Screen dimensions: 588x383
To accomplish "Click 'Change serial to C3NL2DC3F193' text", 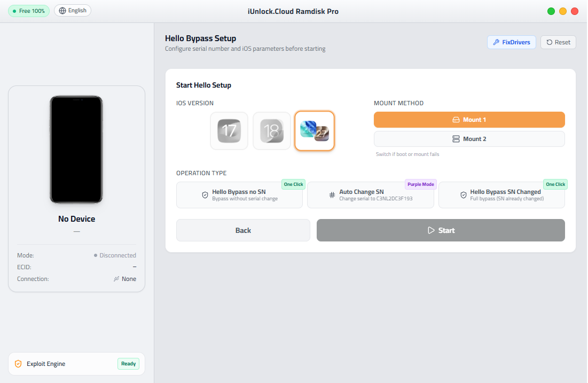I will tap(376, 199).
